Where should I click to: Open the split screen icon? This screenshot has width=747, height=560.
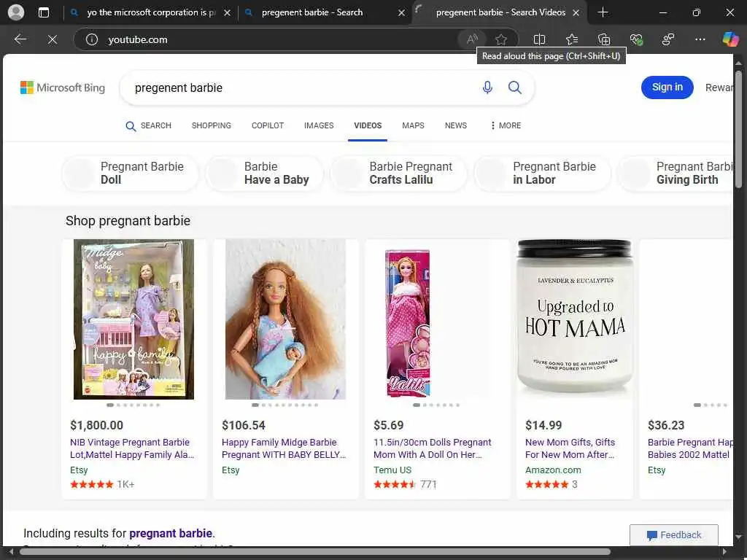pos(539,39)
